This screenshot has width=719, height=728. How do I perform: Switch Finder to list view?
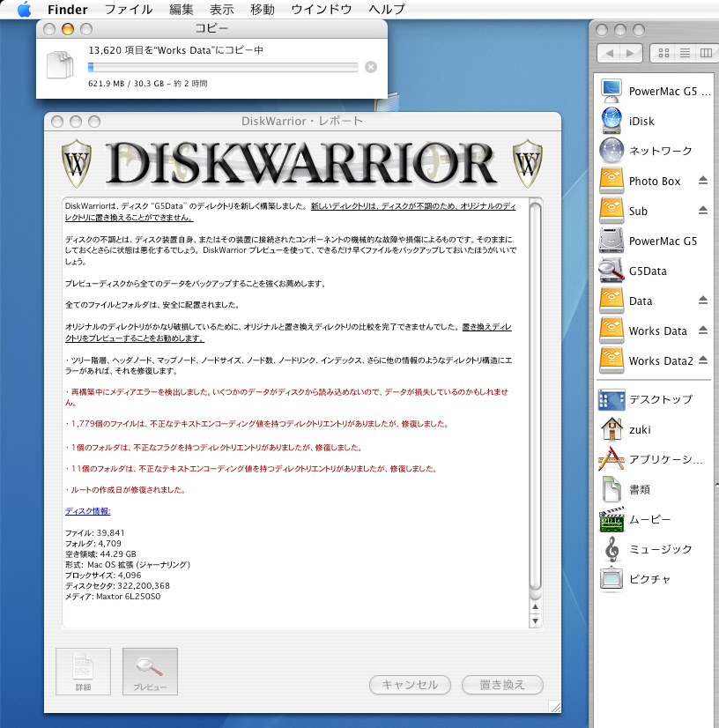(x=686, y=54)
